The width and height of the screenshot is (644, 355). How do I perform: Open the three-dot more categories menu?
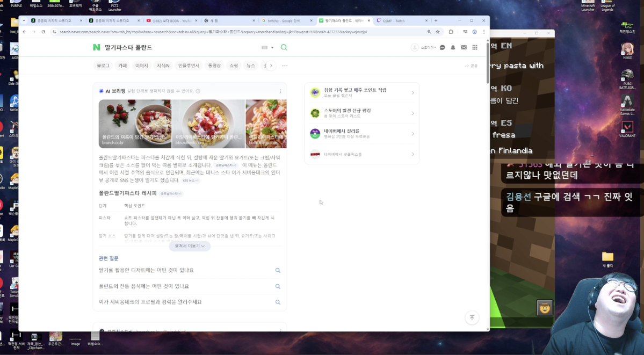tap(285, 66)
